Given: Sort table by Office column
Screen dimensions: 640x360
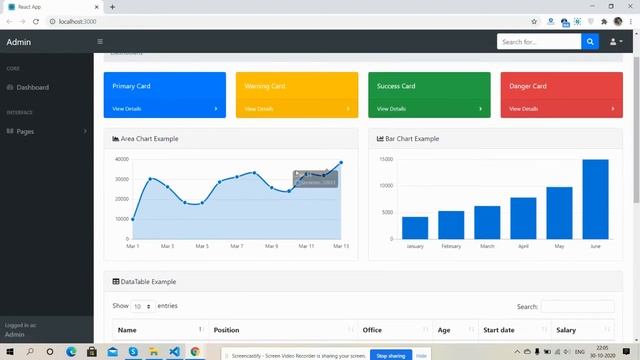Looking at the screenshot, I should tap(395, 330).
